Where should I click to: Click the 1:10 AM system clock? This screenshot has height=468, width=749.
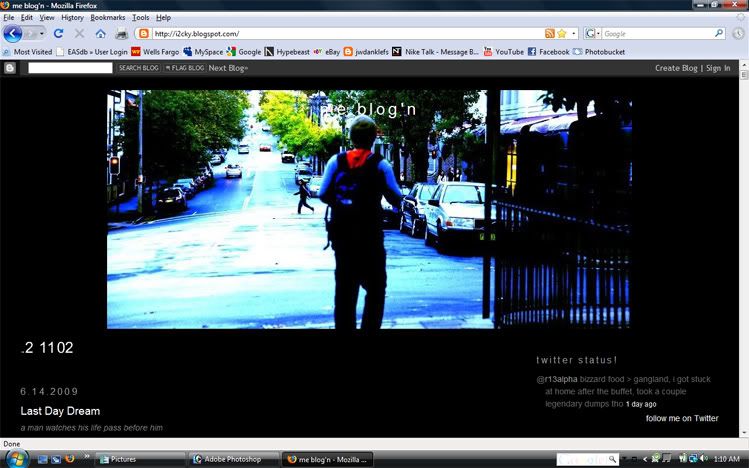pyautogui.click(x=727, y=459)
